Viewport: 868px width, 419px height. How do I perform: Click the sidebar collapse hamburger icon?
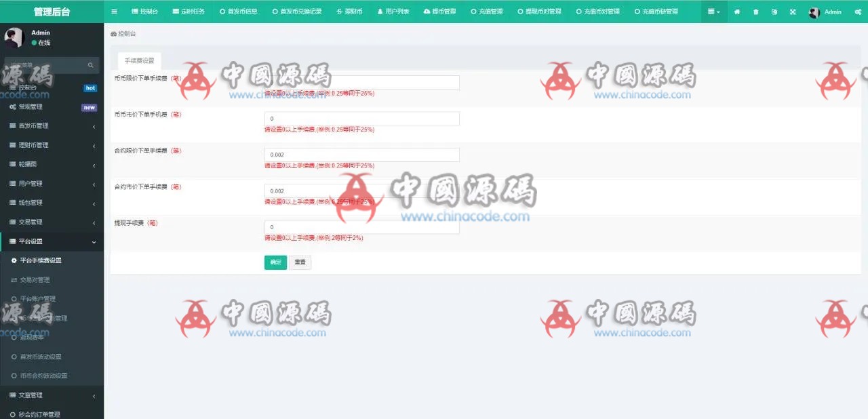[x=114, y=12]
